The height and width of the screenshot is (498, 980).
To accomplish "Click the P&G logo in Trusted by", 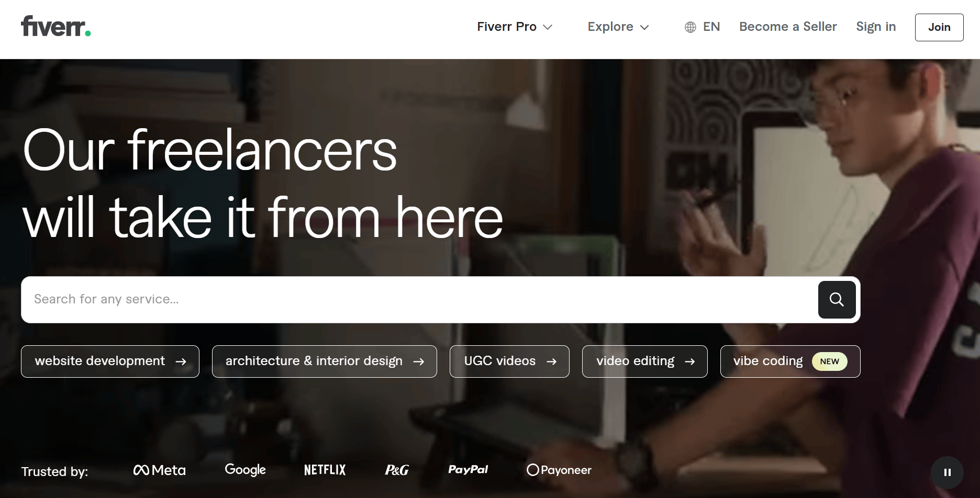I will (397, 470).
